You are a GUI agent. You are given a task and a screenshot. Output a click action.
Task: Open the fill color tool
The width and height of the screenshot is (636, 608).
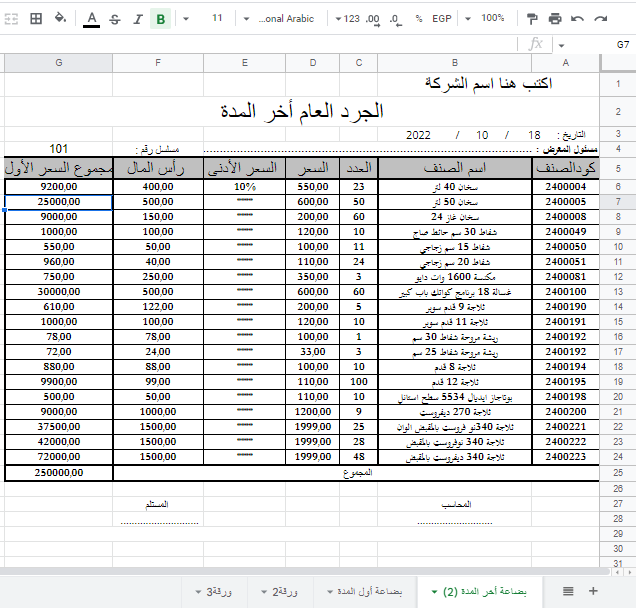tap(59, 18)
